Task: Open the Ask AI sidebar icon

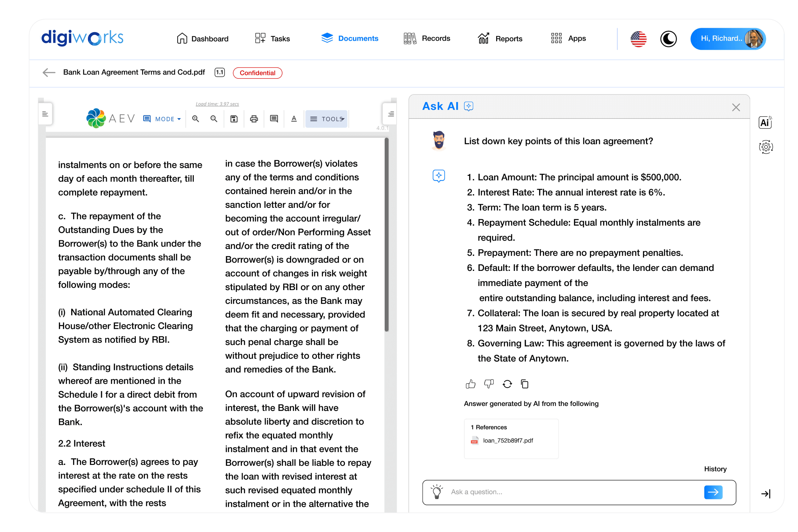Action: tap(469, 106)
